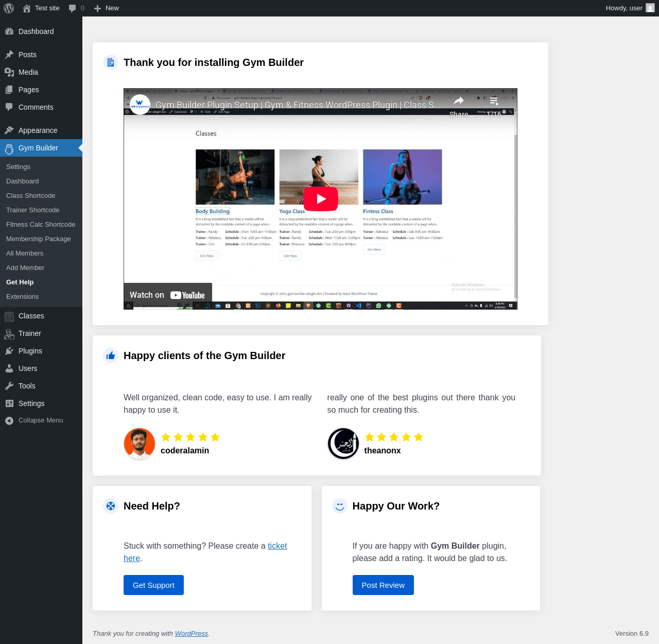Click the Post Review button
659x644 pixels.
pyautogui.click(x=383, y=585)
